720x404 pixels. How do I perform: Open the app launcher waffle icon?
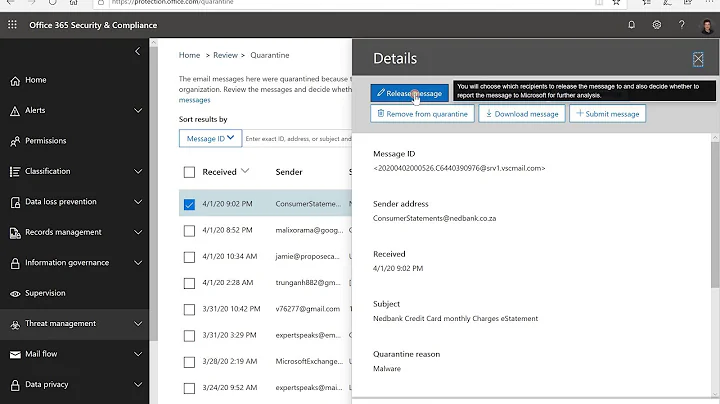pyautogui.click(x=12, y=25)
